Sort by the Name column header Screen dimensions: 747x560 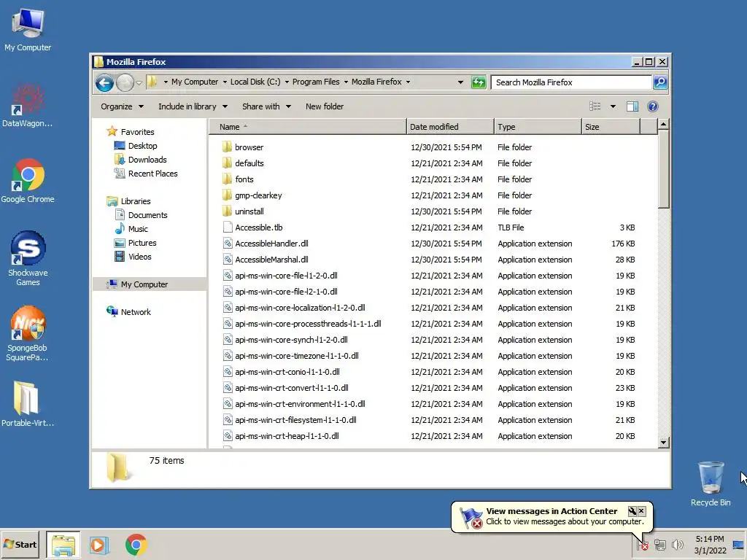(x=308, y=127)
